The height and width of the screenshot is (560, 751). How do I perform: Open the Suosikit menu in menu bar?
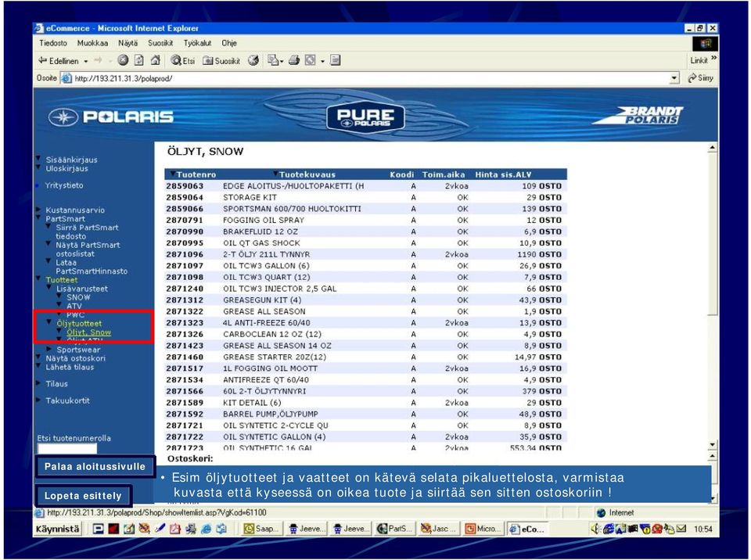(x=160, y=43)
